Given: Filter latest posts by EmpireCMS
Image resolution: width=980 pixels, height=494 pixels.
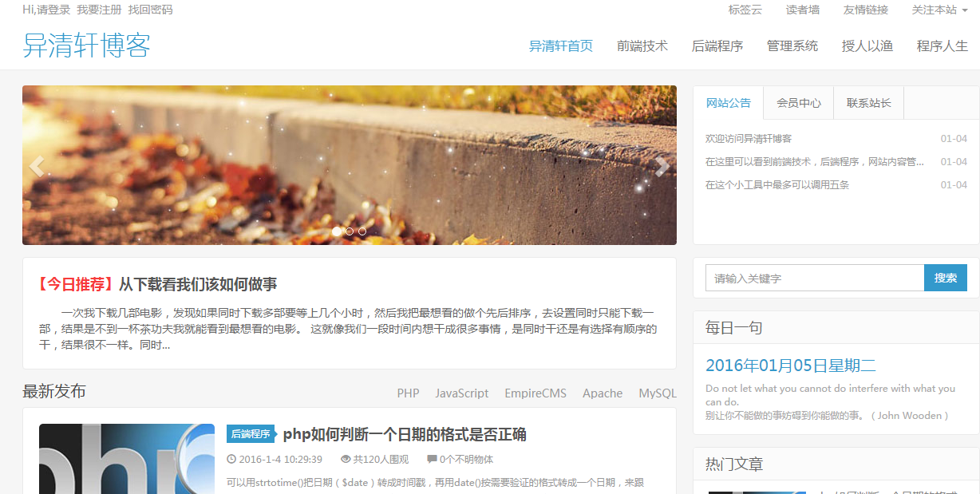Looking at the screenshot, I should pos(535,393).
